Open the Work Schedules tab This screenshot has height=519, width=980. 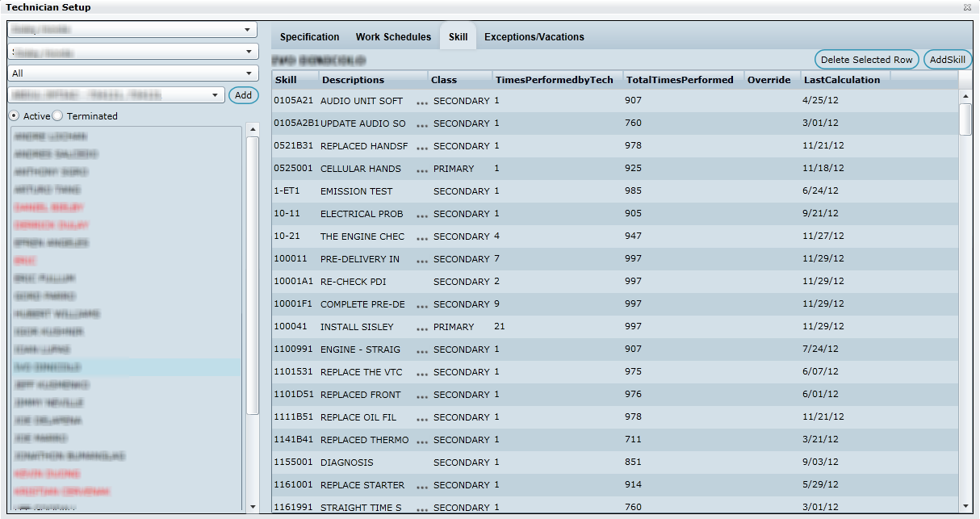[393, 37]
